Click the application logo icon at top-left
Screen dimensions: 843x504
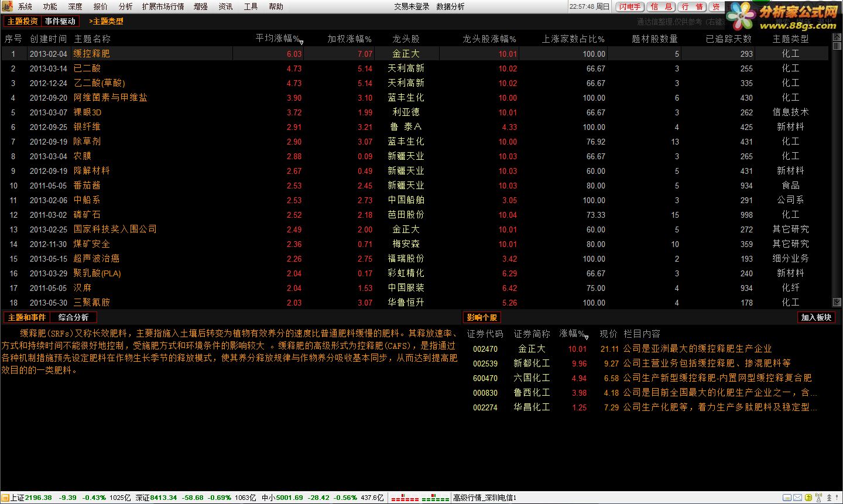(x=6, y=6)
